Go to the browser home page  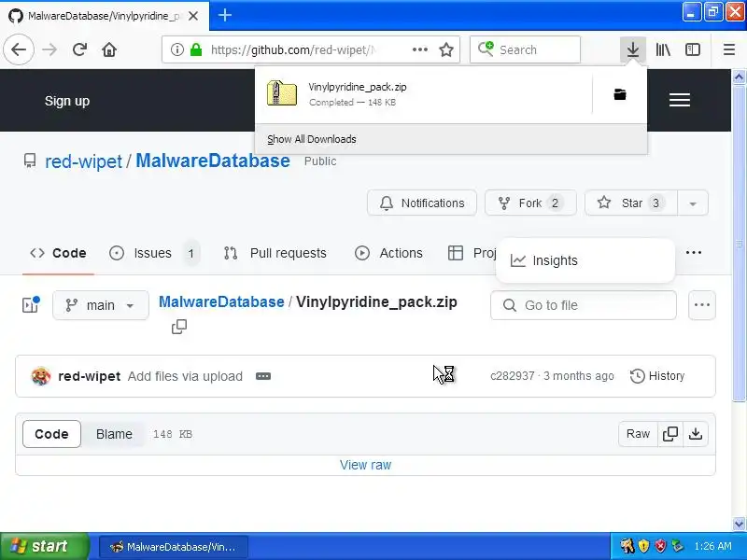(109, 49)
